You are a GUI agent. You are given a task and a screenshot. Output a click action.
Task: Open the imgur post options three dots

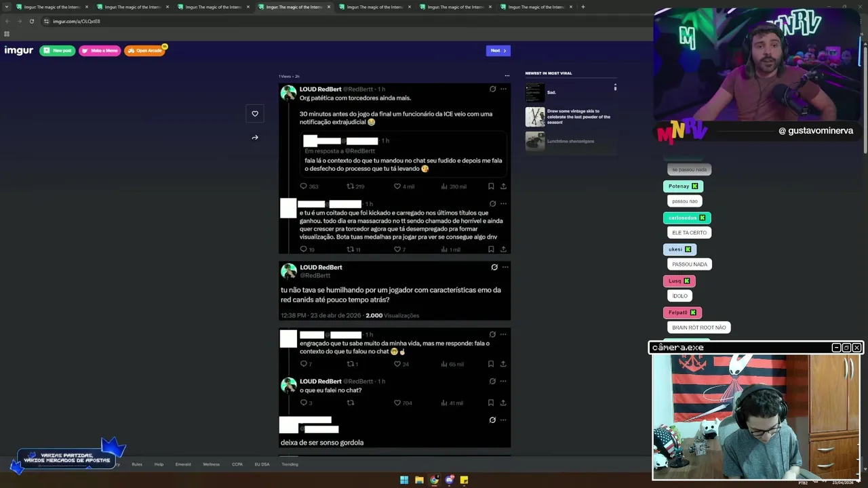[507, 76]
